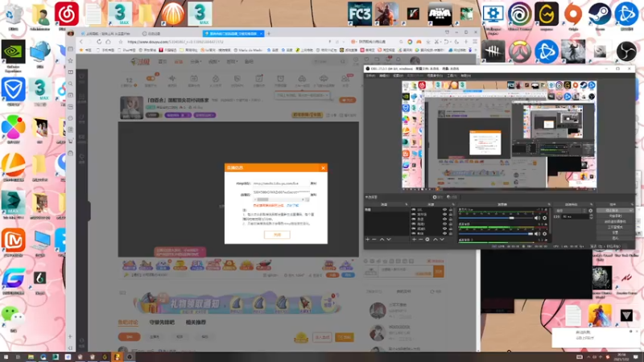Image resolution: width=644 pixels, height=362 pixels.
Task: Open scene transition properties gear in OBS
Action: (x=591, y=211)
